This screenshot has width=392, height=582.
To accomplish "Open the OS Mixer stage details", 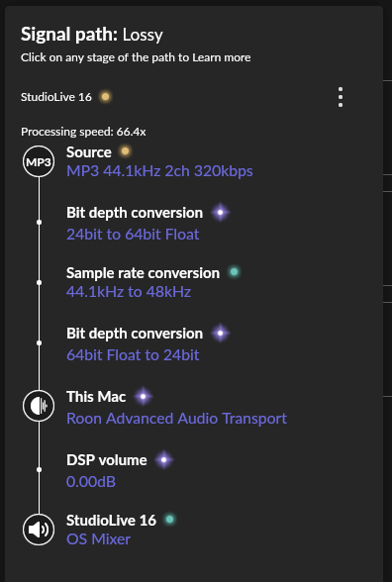I will [98, 539].
